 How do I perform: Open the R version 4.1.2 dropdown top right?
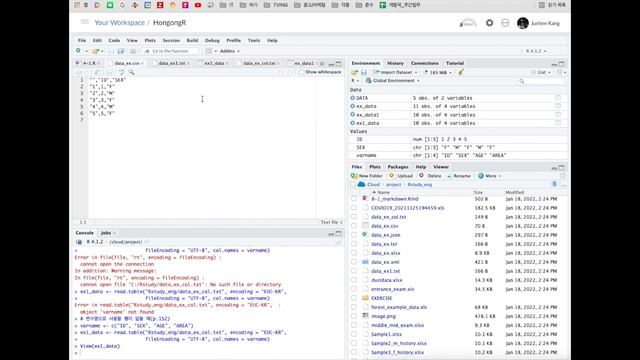point(536,51)
